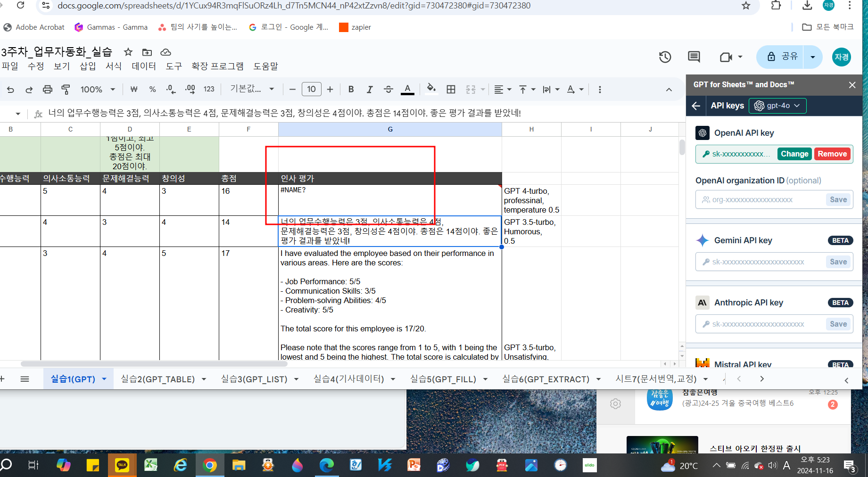Screen dimensions: 868x477
Task: Increase font size with the plus button
Action: [330, 90]
